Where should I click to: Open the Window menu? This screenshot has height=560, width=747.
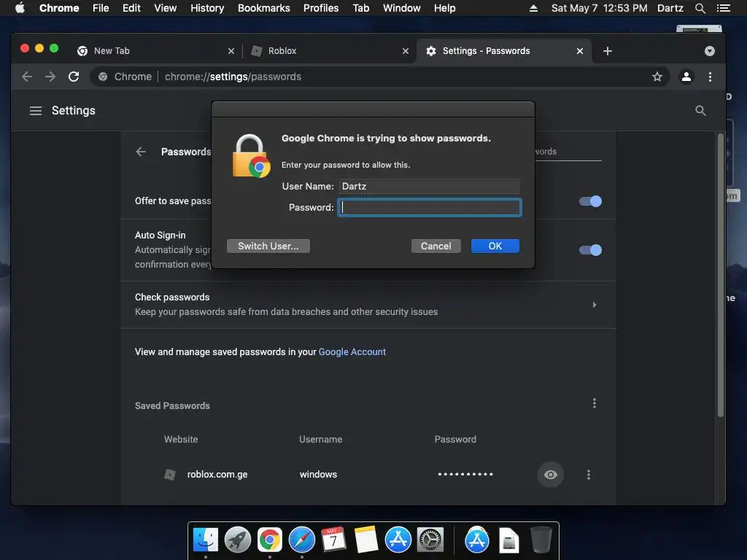pos(402,8)
